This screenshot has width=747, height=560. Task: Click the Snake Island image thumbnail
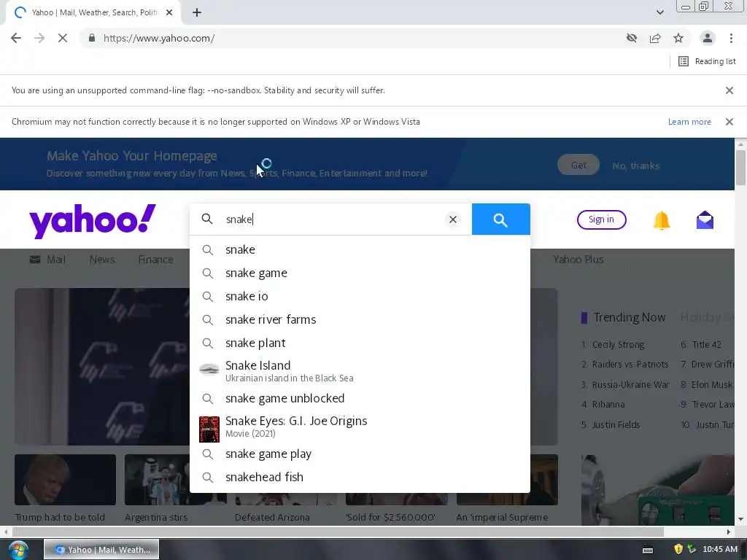209,369
